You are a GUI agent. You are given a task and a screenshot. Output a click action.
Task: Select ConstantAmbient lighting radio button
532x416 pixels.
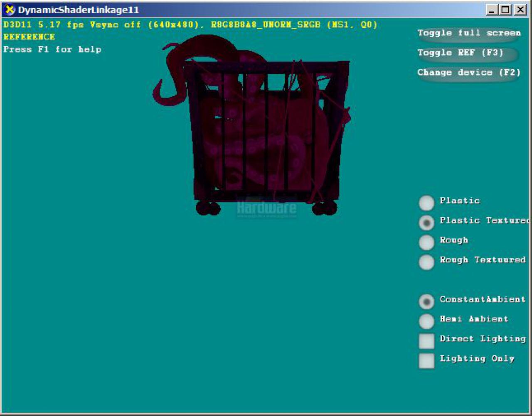pos(426,301)
